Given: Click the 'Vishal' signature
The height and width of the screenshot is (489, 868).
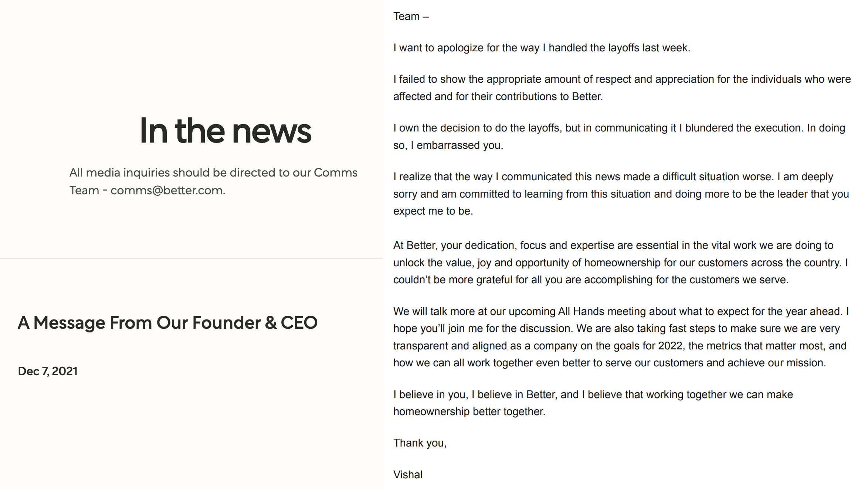Looking at the screenshot, I should [x=408, y=475].
